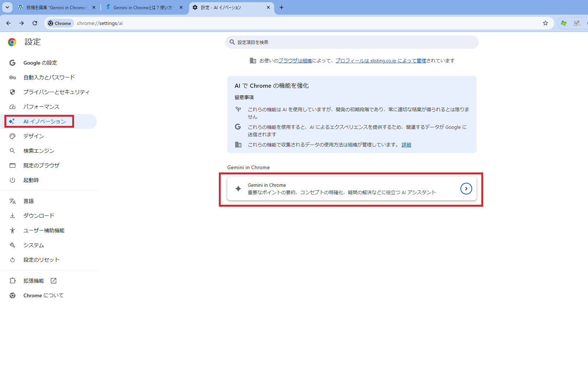Screen dimensions: 588x367
Task: Open 既定のブラウザ settings
Action: coord(49,166)
